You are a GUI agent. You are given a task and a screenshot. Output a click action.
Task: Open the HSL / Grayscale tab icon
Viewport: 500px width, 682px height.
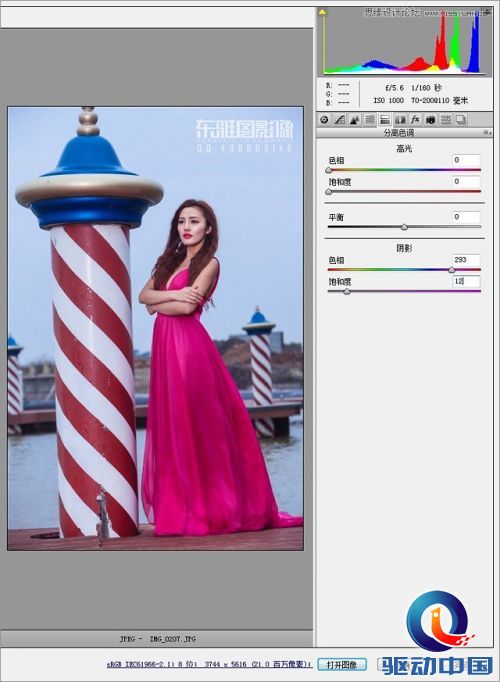370,120
